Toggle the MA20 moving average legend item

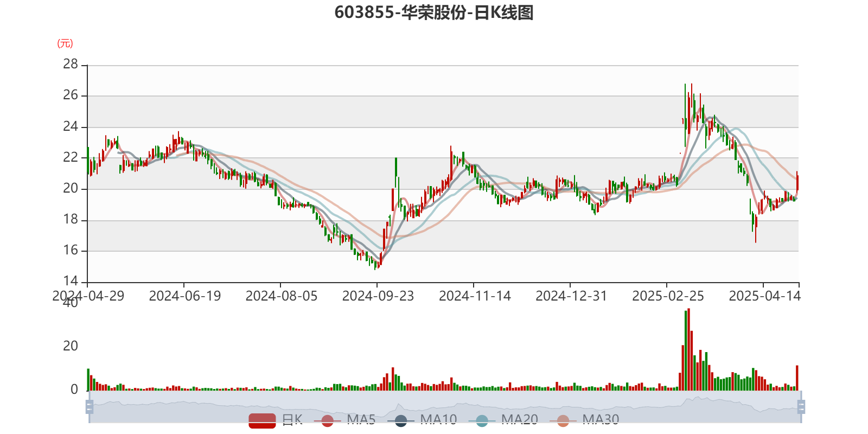tap(503, 420)
